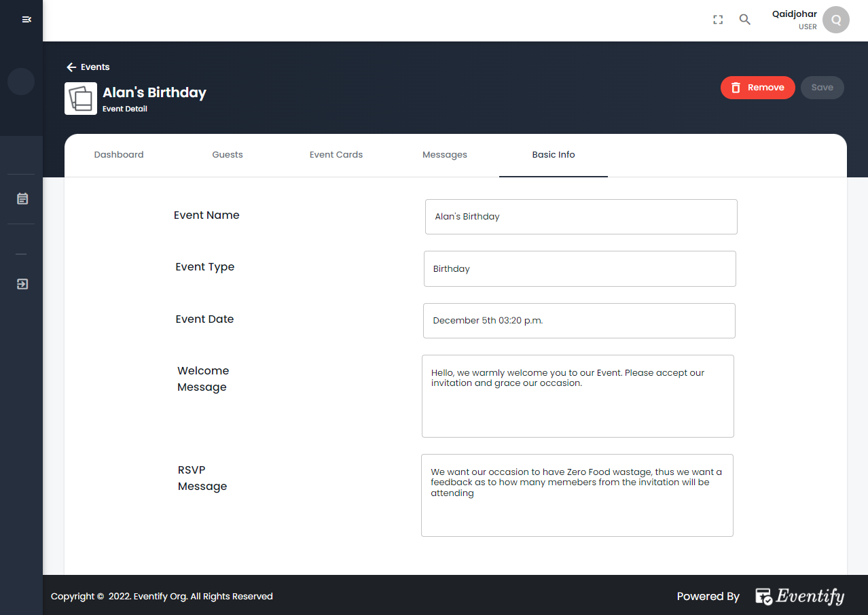Click the back arrow next to Events
868x615 pixels.
pyautogui.click(x=71, y=67)
